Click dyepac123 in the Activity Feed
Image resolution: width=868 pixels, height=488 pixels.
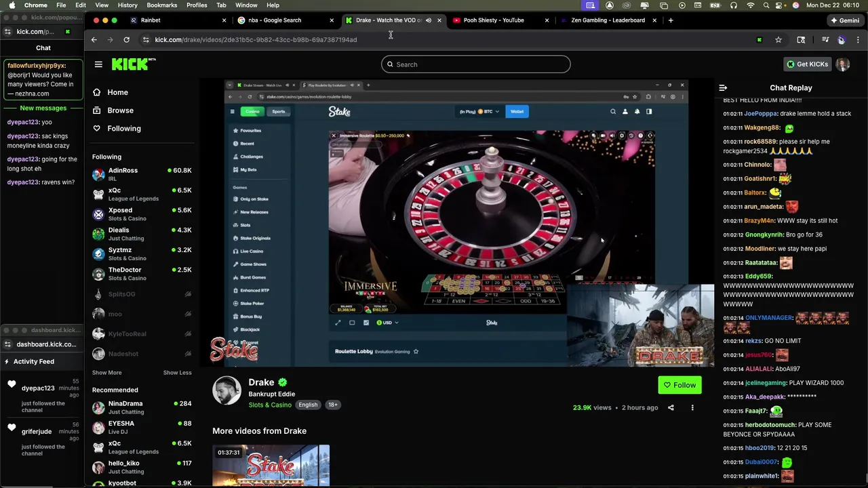coord(38,388)
